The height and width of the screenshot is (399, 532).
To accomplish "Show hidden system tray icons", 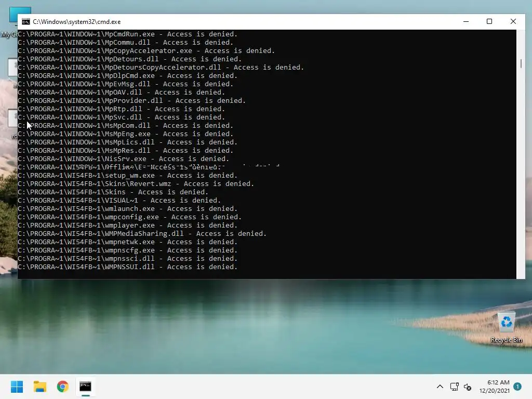I will coord(440,387).
